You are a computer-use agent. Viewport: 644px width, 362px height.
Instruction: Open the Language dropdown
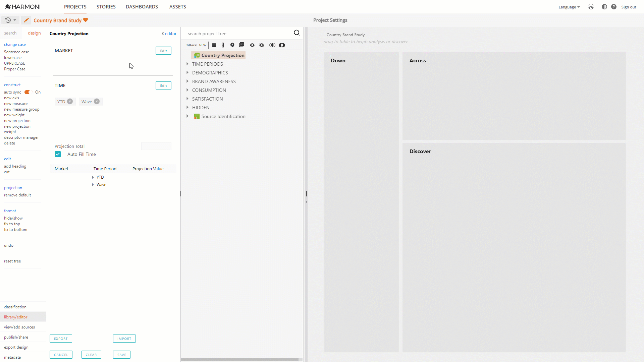(x=569, y=7)
